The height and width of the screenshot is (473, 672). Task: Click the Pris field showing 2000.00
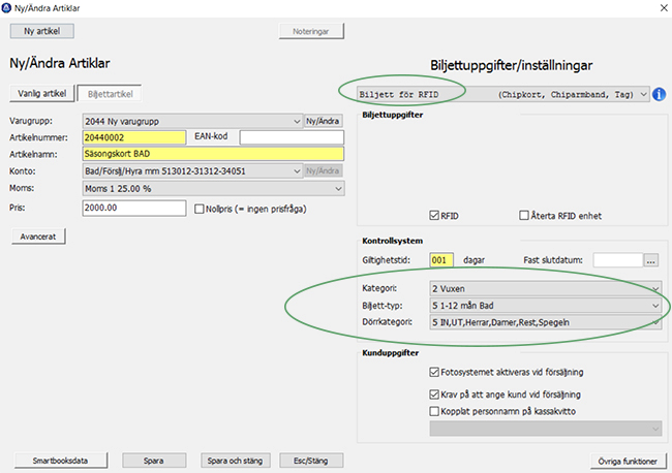[134, 208]
